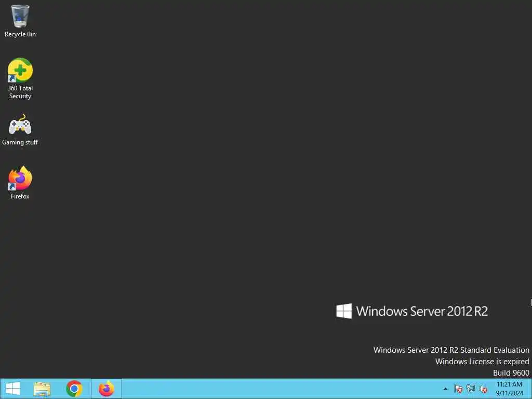Show hidden system tray icons
The image size is (532, 399).
click(x=445, y=389)
